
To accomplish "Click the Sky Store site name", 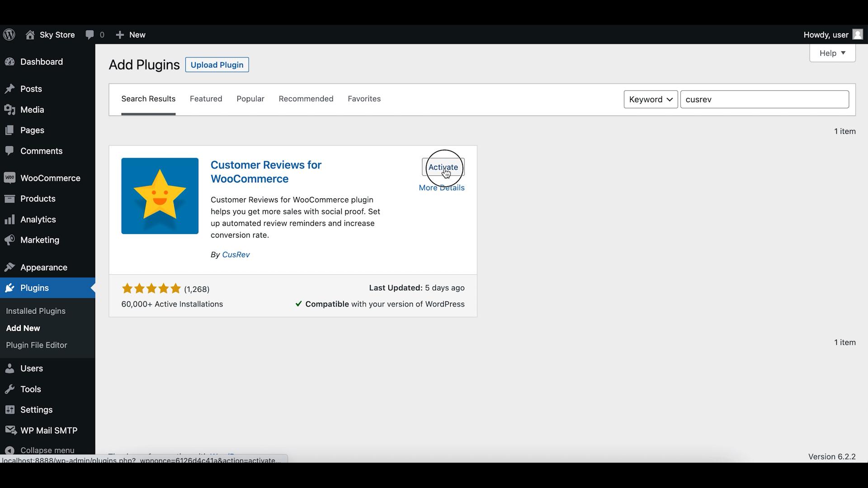I will tap(57, 35).
